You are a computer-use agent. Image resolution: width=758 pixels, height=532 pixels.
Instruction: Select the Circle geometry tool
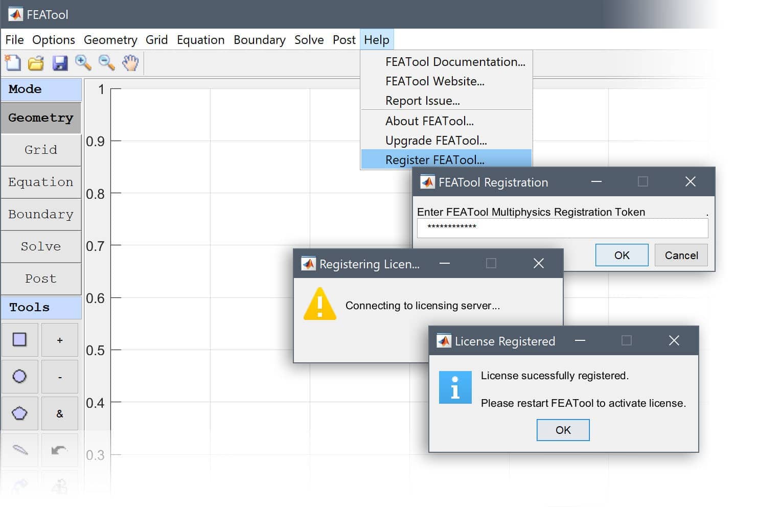click(x=19, y=377)
